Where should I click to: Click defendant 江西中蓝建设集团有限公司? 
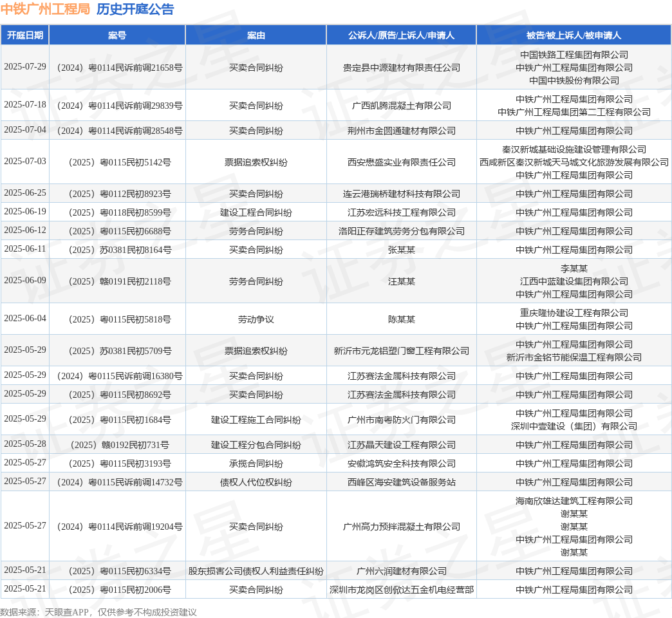(x=574, y=281)
